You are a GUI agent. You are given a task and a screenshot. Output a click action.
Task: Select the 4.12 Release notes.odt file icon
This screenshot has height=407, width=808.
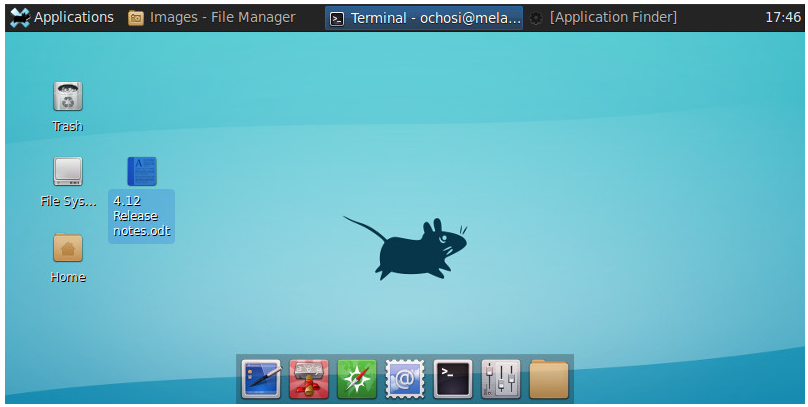click(x=142, y=172)
